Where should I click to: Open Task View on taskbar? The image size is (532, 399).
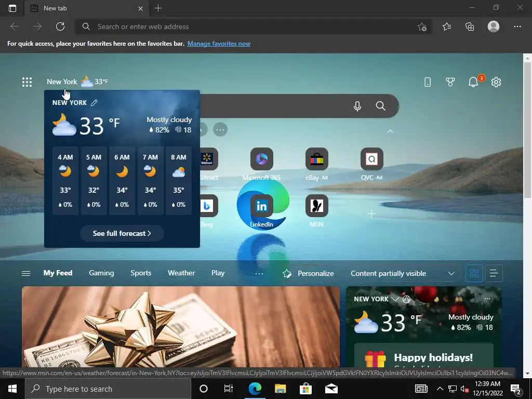coord(229,389)
